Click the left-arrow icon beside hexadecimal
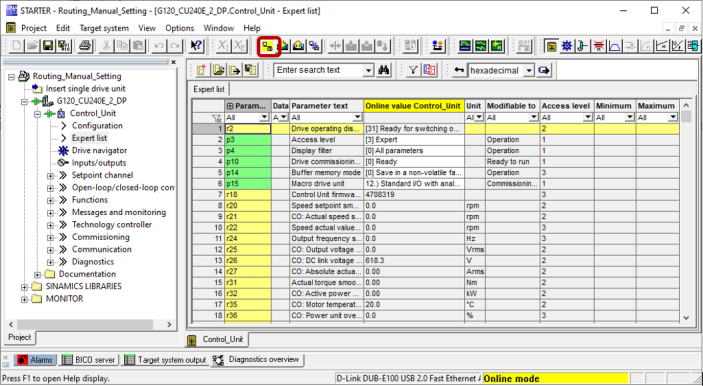703x386 pixels. point(459,70)
